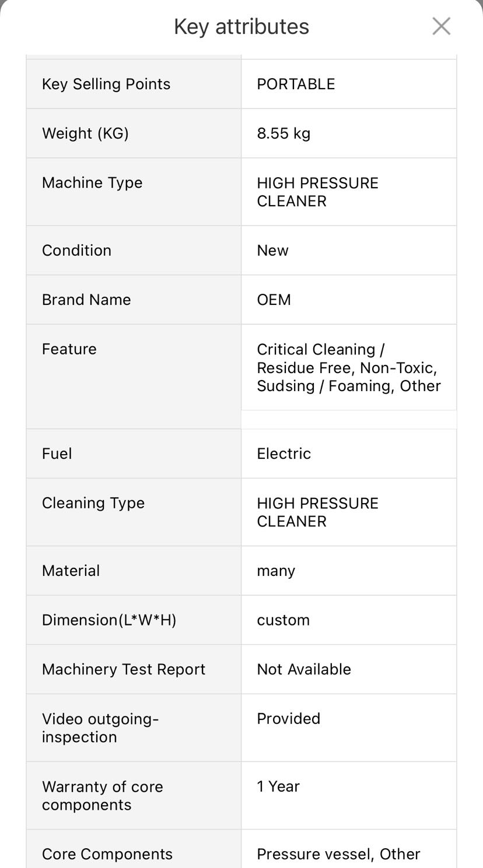Tap the Feature row label
This screenshot has width=483, height=868.
click(69, 349)
